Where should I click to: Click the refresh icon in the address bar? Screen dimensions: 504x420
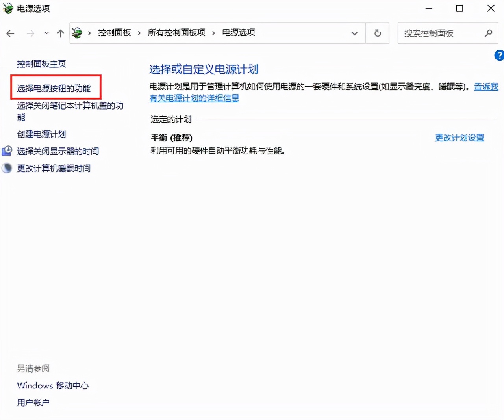pos(377,33)
